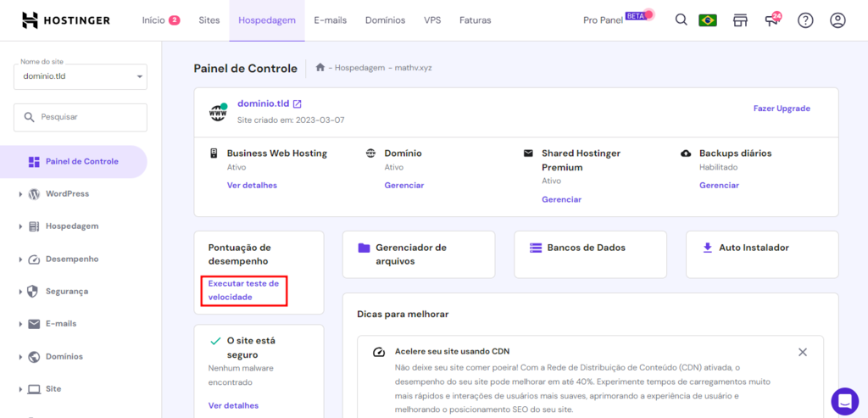Click the WordPress logo in sidebar
Screen dimensions: 868x418
click(34, 194)
